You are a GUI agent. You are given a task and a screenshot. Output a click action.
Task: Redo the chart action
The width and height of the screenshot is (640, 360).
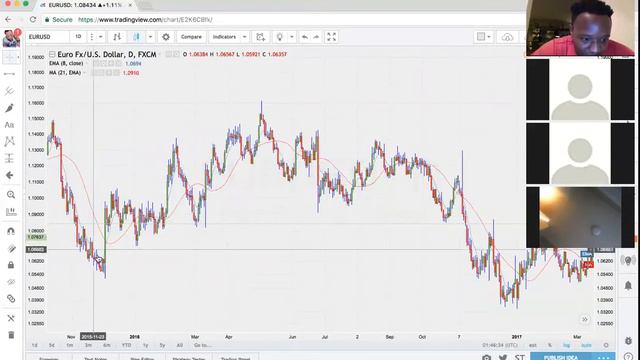coord(316,37)
